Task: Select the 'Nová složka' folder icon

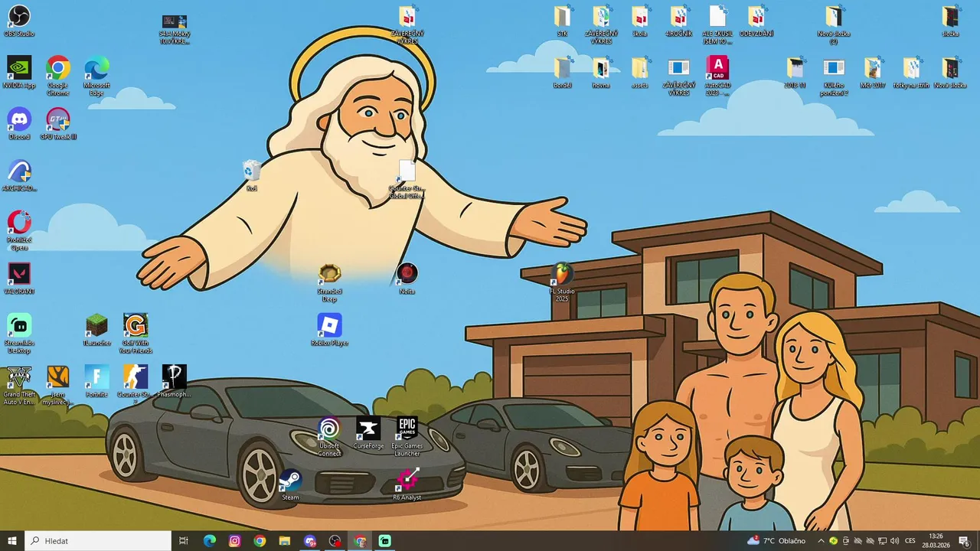Action: (950, 73)
